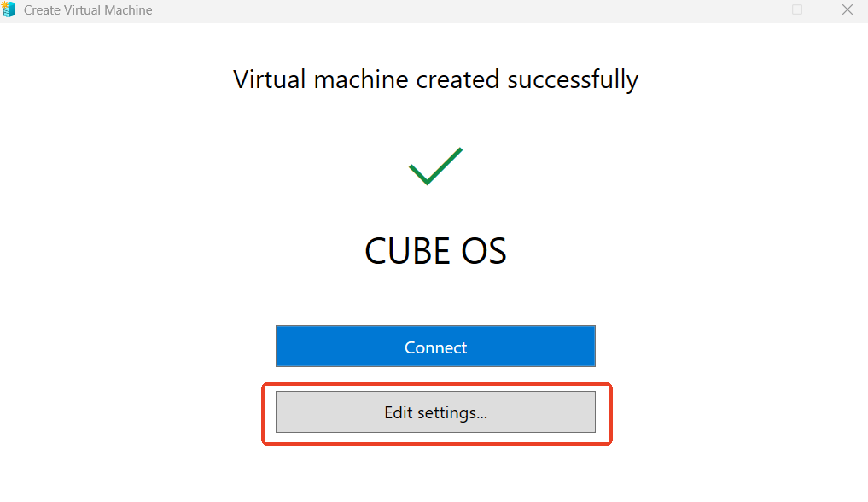Viewport: 868px width, 502px height.
Task: Click the word "machine" in the heading
Action: point(362,79)
